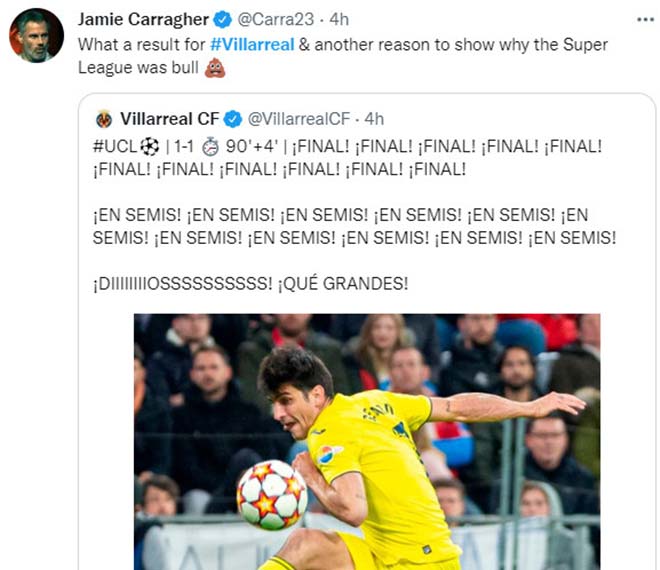The height and width of the screenshot is (570, 660).
Task: Click the Super League tweet text
Action: point(343,56)
